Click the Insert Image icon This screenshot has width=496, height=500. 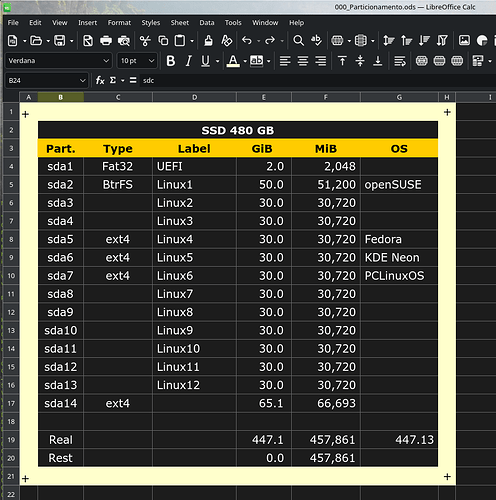point(464,41)
